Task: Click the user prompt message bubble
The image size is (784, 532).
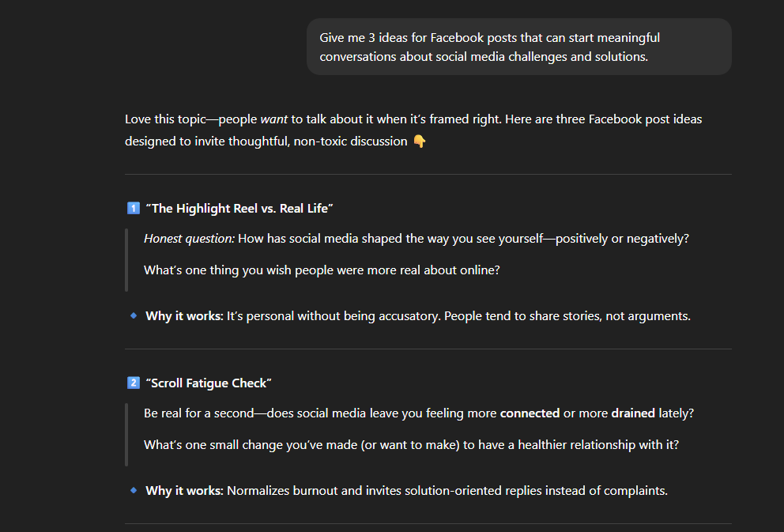Action: 518,47
